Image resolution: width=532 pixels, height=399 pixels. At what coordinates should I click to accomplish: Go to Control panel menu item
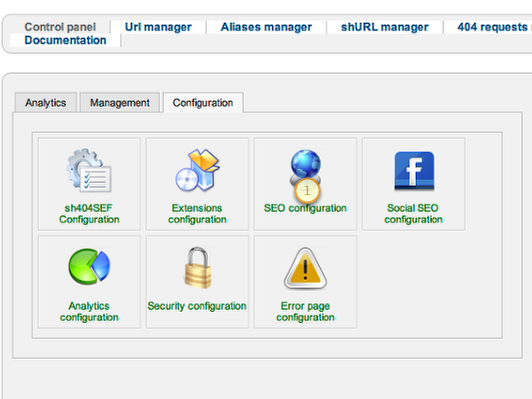pyautogui.click(x=60, y=27)
